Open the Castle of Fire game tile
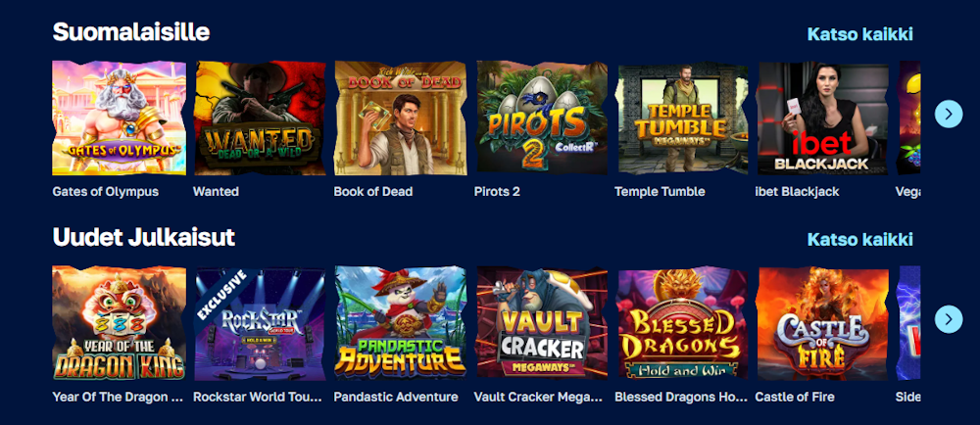The width and height of the screenshot is (980, 425). (822, 323)
